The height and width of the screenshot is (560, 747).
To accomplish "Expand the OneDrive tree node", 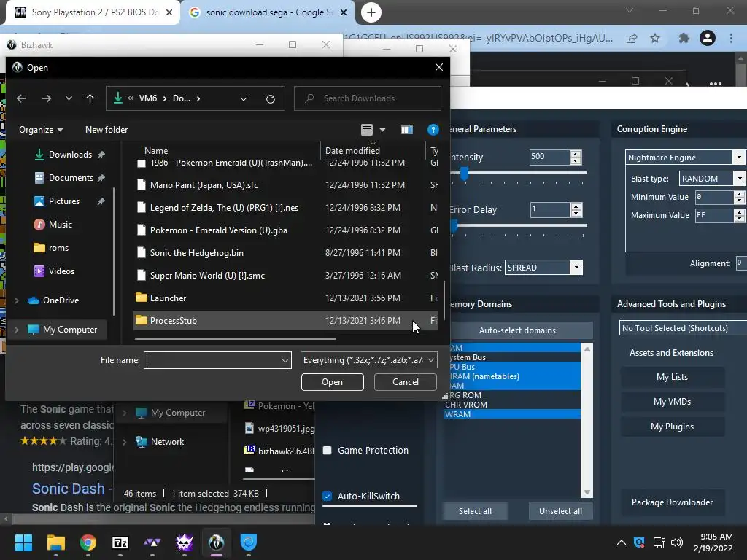I will pos(17,300).
